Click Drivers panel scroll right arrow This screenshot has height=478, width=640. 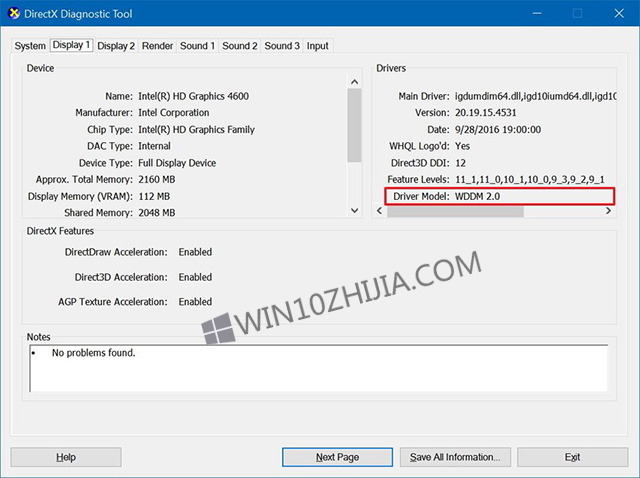(608, 211)
